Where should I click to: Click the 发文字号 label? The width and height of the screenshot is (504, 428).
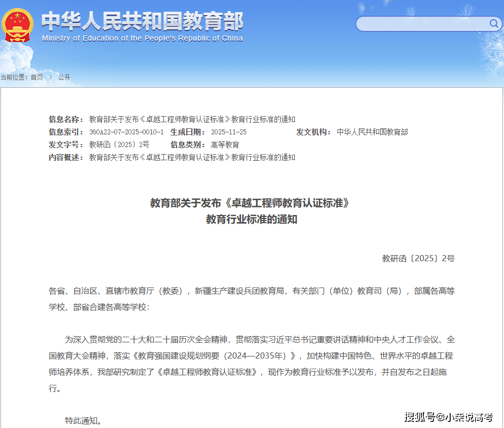(66, 145)
